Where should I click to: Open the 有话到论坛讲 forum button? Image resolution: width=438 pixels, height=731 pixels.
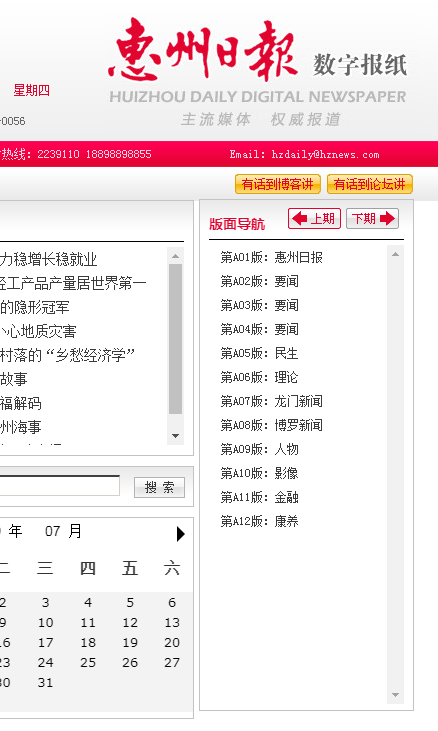coord(370,184)
